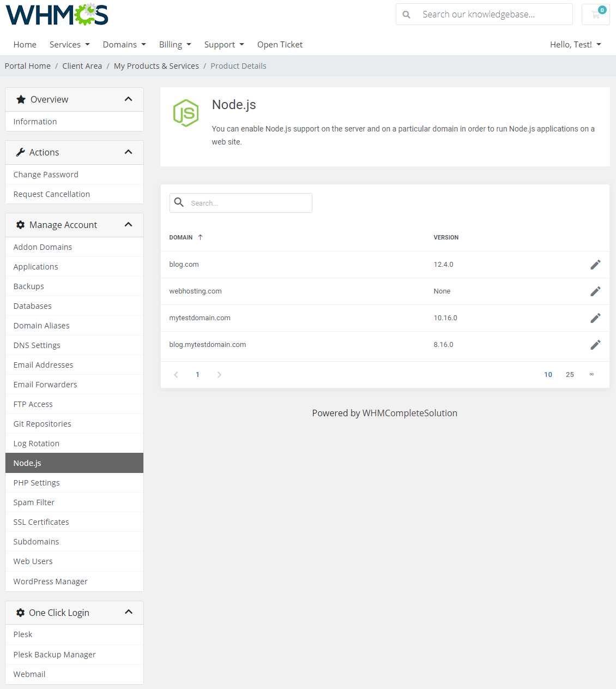
Task: Go to Home in navigation bar
Action: click(x=25, y=45)
